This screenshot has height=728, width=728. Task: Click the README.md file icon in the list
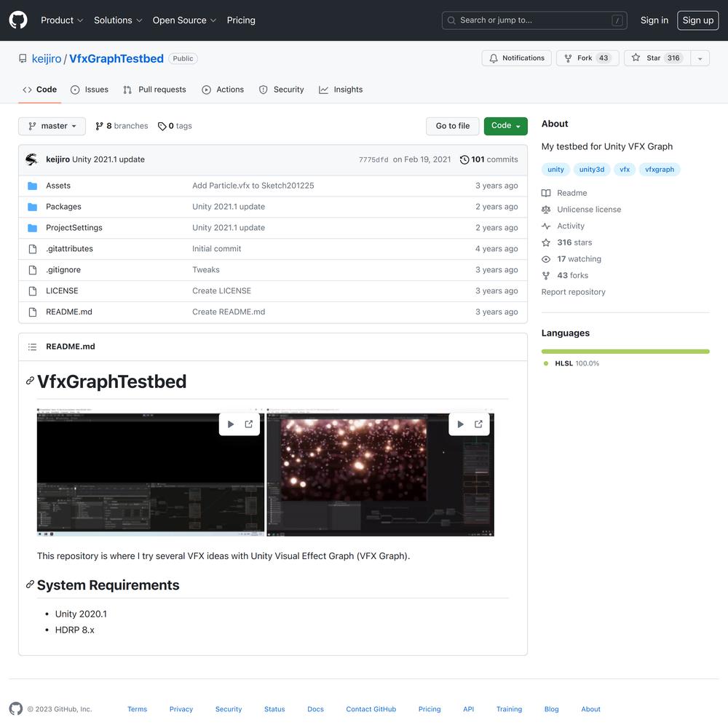tap(33, 312)
